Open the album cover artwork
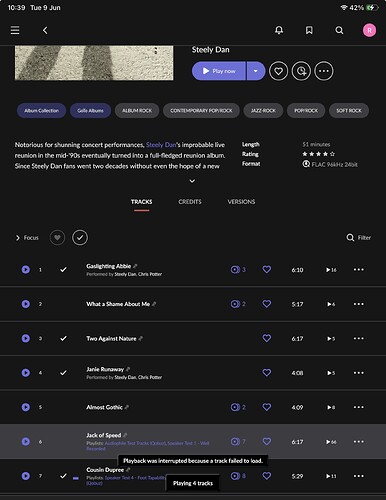386x500 pixels. (94, 63)
